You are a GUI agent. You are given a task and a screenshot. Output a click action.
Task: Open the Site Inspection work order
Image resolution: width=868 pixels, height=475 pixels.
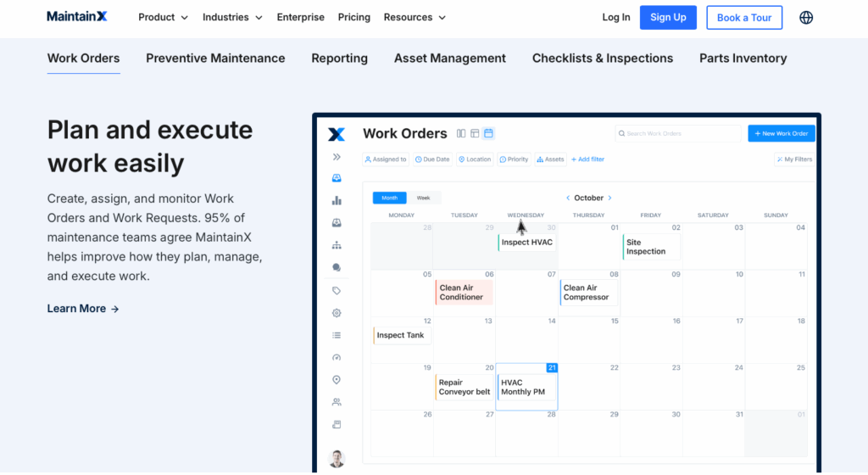(652, 247)
